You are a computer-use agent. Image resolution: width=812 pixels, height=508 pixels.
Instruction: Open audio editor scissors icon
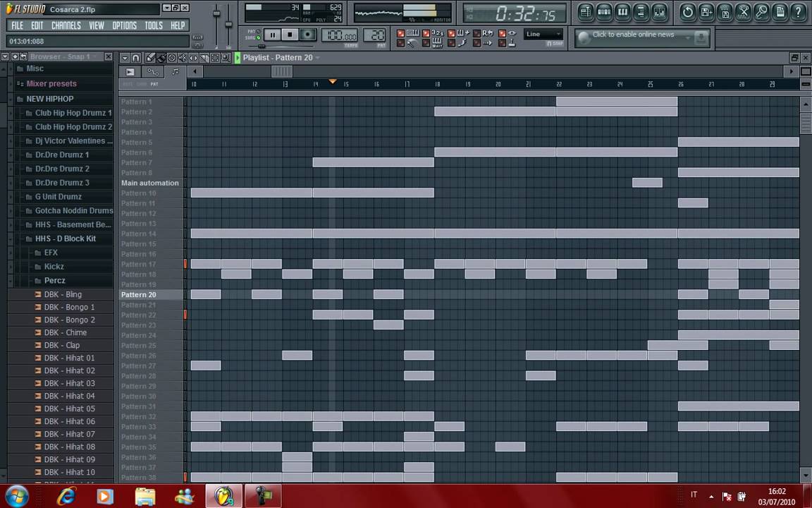tap(743, 12)
